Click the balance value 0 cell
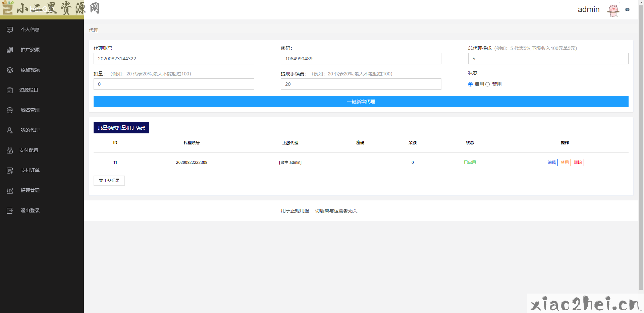Viewport: 644px width, 313px height. coord(413,163)
